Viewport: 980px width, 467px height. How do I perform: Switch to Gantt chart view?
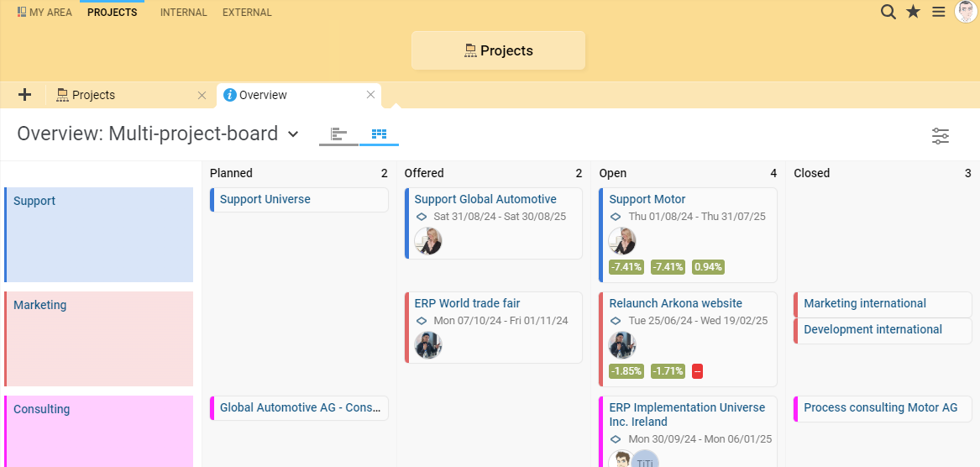pos(338,134)
